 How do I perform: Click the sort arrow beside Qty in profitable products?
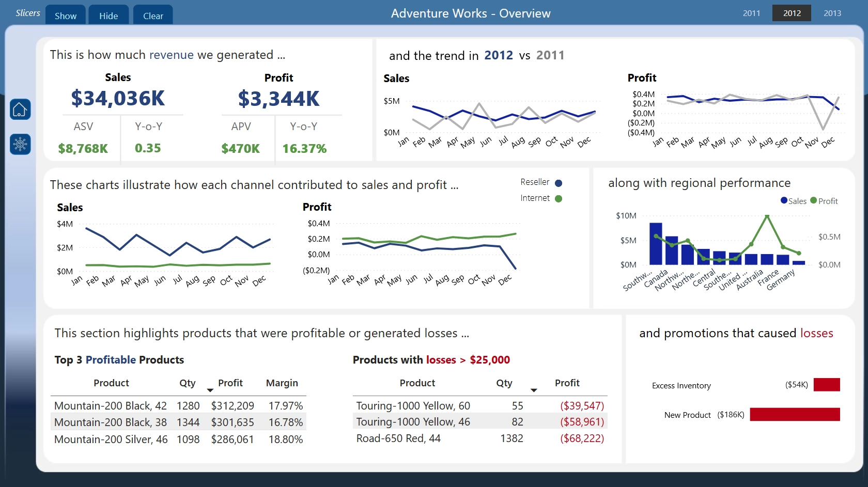point(210,390)
